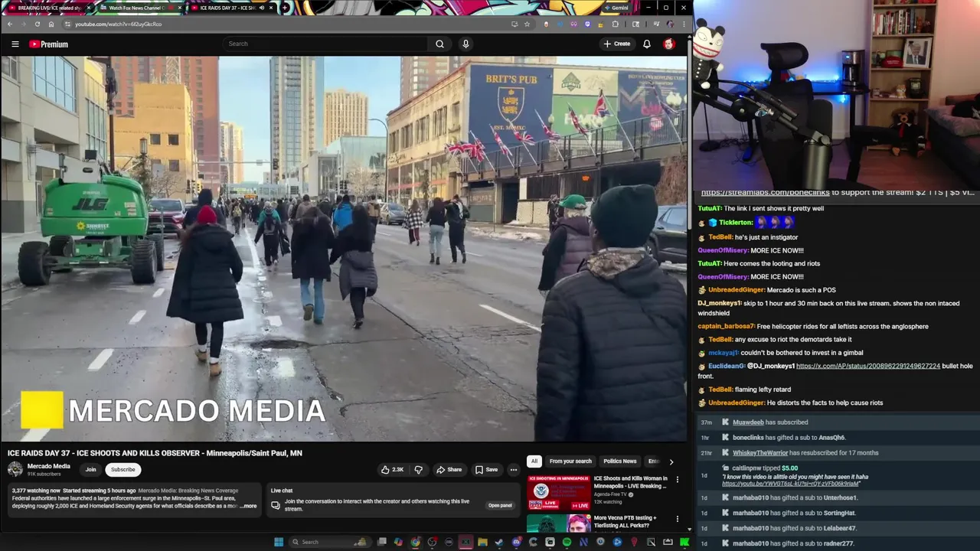The width and height of the screenshot is (980, 551).
Task: Like the video with thumbs up
Action: pos(392,469)
